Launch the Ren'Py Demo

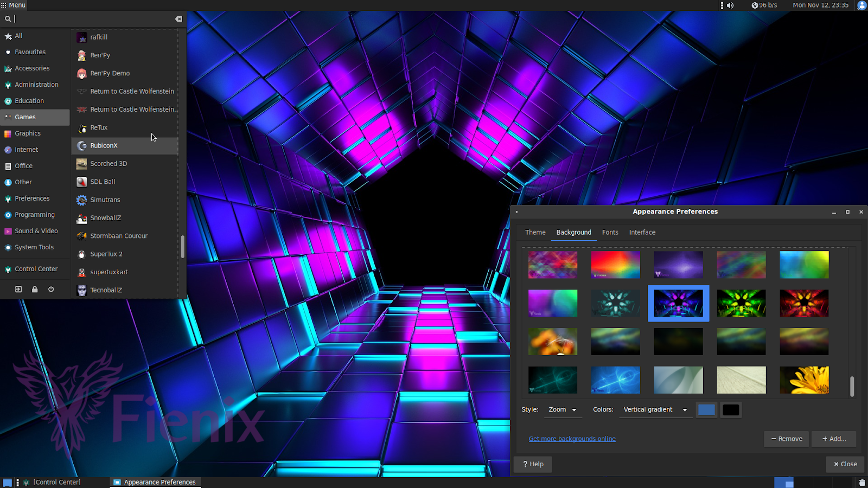point(109,73)
